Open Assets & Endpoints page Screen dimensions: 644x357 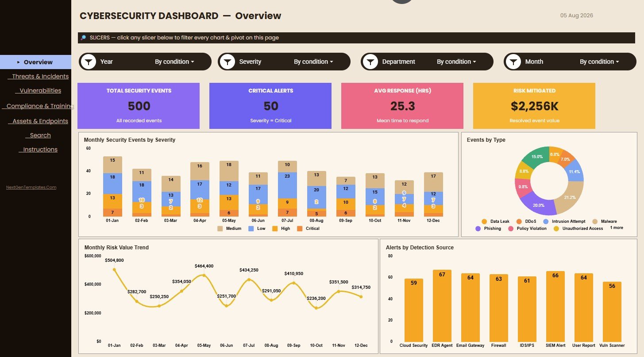click(40, 121)
